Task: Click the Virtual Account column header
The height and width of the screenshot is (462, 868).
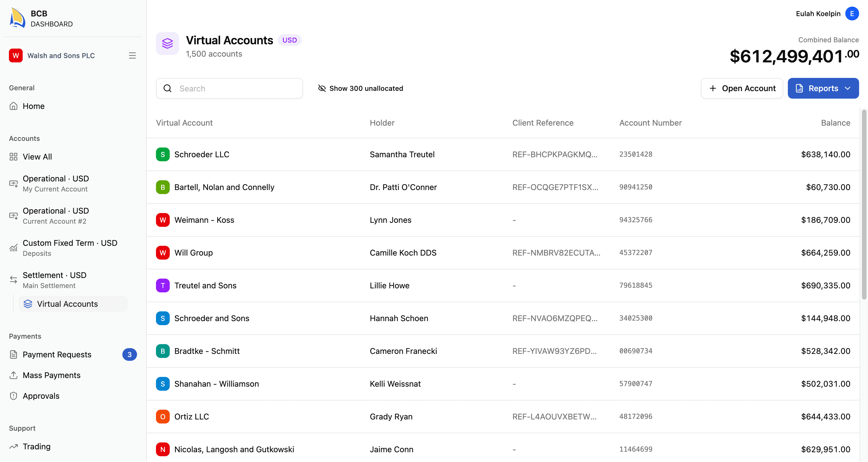Action: coord(184,123)
